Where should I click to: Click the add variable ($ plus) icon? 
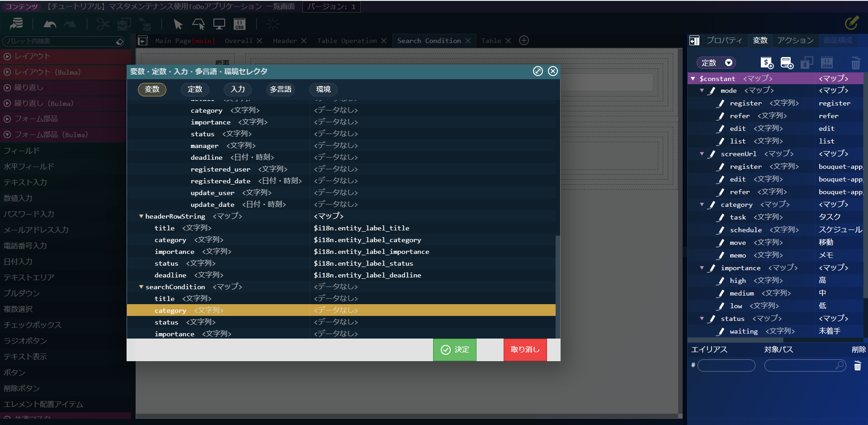coord(767,63)
